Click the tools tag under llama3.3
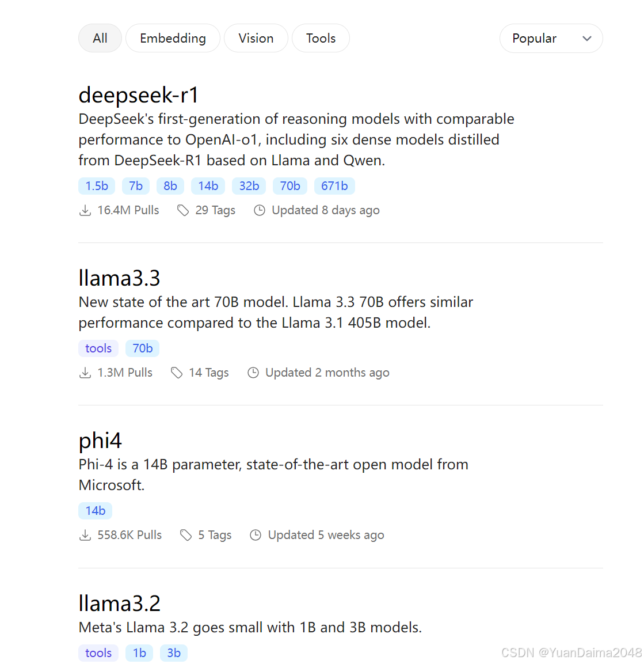Screen dimensions: 644x664 click(98, 348)
